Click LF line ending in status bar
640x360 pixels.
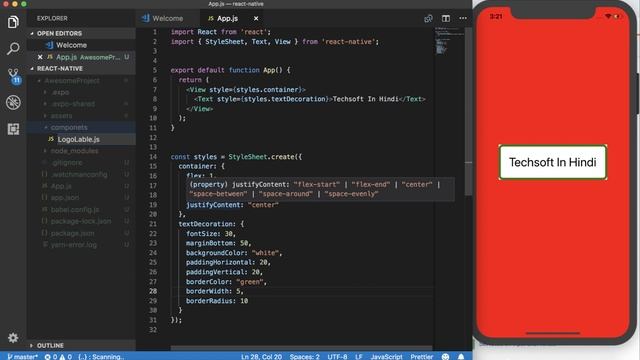359,357
